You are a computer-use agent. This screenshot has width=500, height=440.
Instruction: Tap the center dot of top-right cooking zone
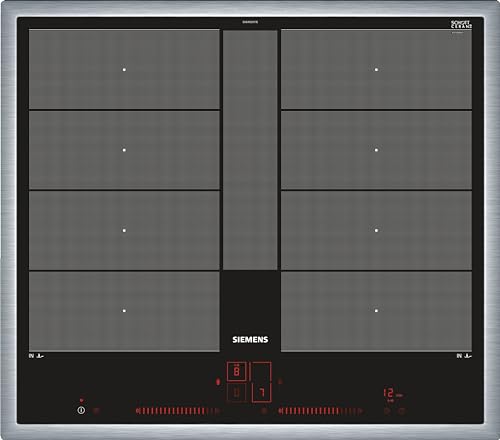click(376, 70)
